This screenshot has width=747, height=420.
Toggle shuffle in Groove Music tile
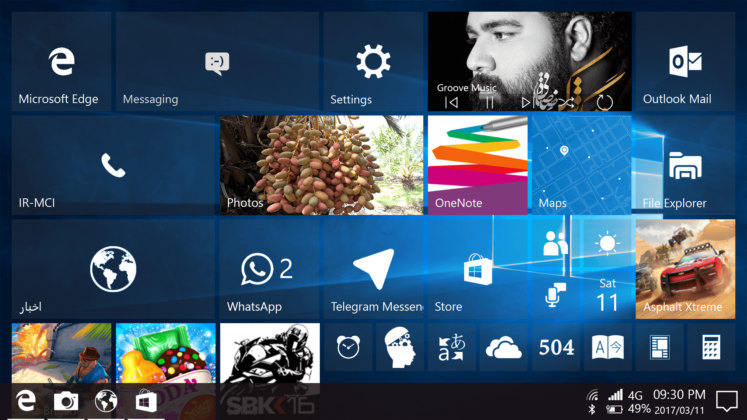click(x=566, y=102)
